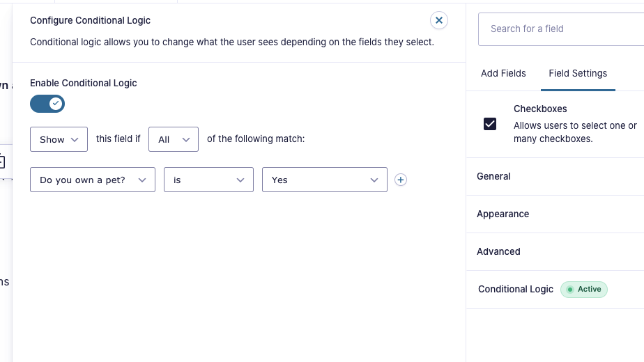Open the Show action dropdown
The image size is (644, 362).
59,139
